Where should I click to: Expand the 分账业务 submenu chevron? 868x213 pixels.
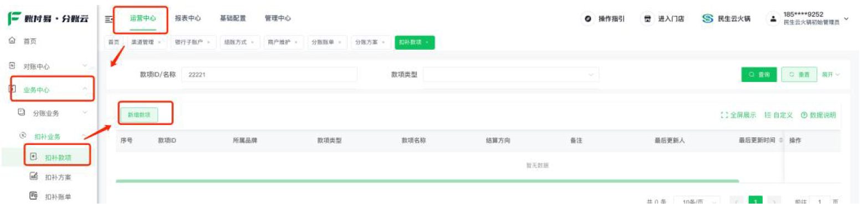[85, 112]
